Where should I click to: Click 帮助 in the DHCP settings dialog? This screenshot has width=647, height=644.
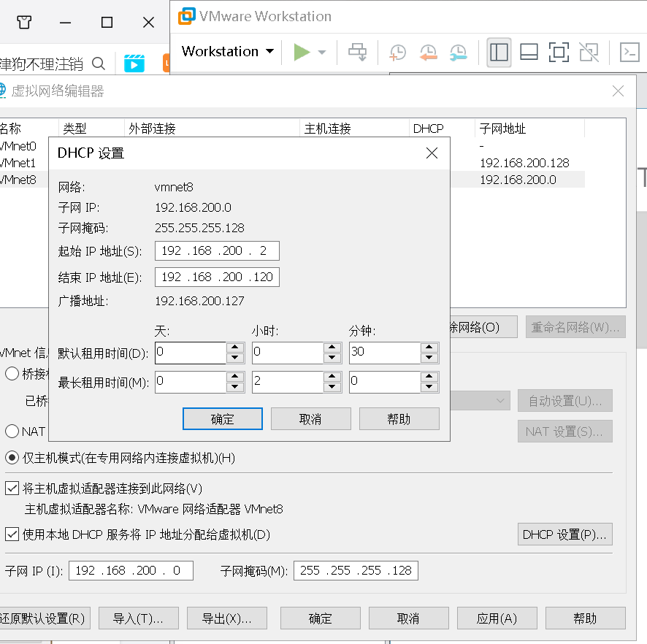coord(399,418)
